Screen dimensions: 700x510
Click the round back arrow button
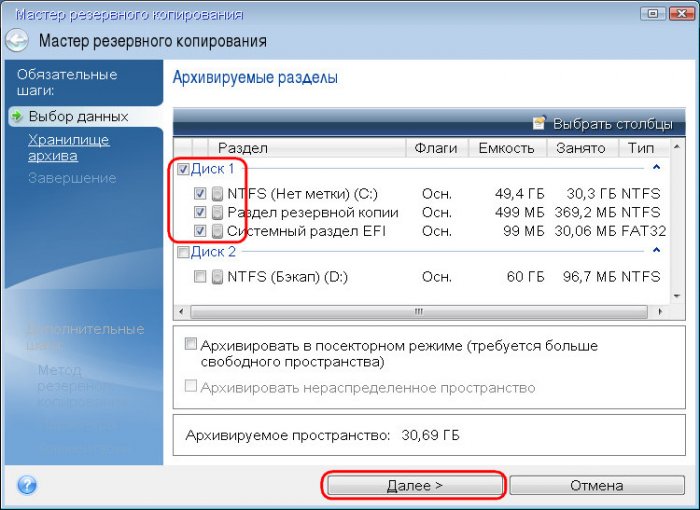pyautogui.click(x=17, y=41)
